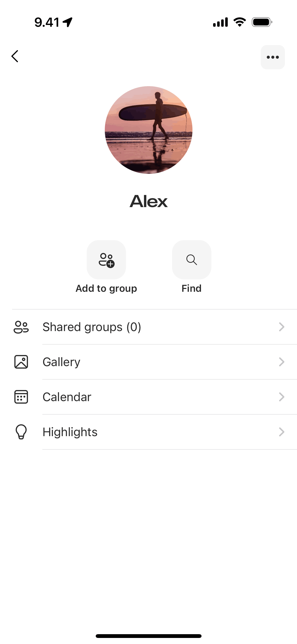The image size is (297, 644).
Task: Tap the Add to group people icon
Action: (106, 260)
